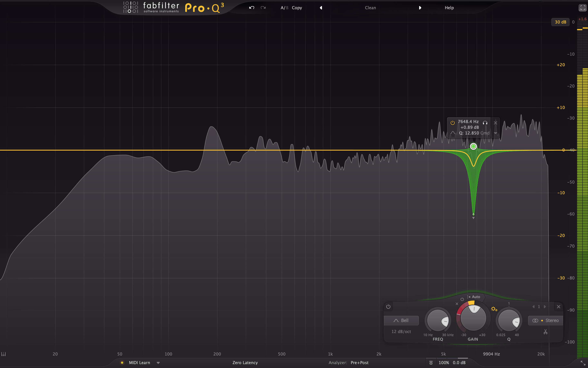Viewport: 588px width, 368px height.
Task: Open the Stereo placement dropdown
Action: 546,321
